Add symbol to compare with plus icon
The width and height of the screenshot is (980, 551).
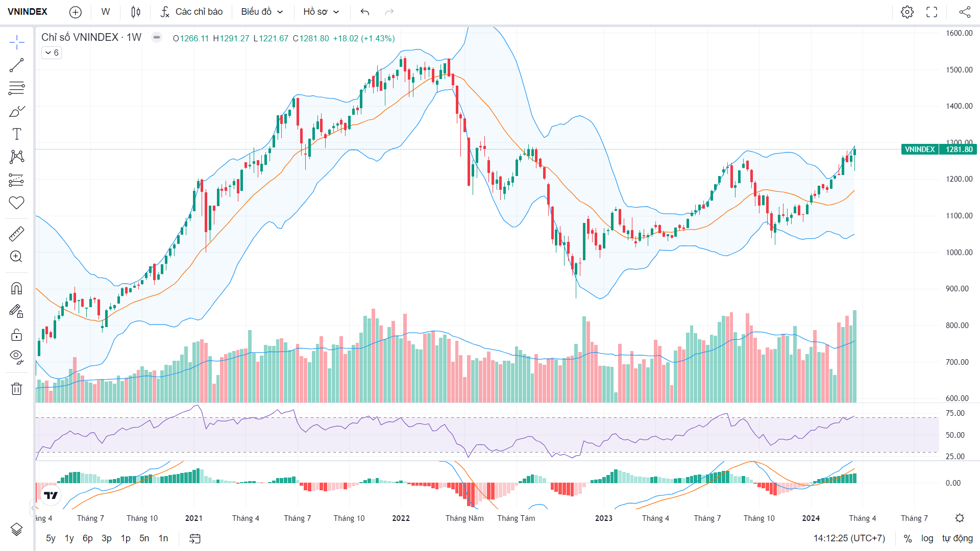76,12
